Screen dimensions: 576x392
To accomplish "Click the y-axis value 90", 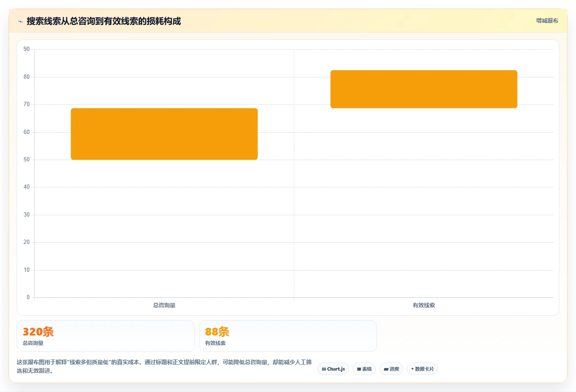I will click(x=27, y=49).
